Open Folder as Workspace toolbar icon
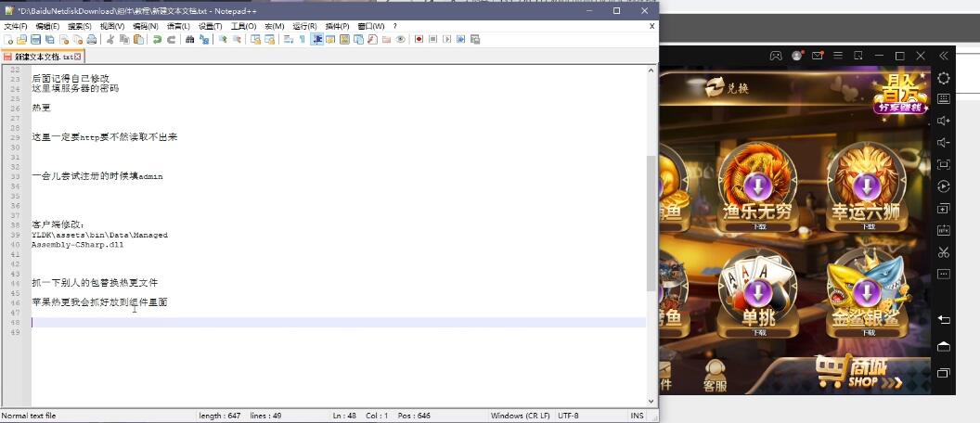The image size is (980, 423). [x=386, y=39]
